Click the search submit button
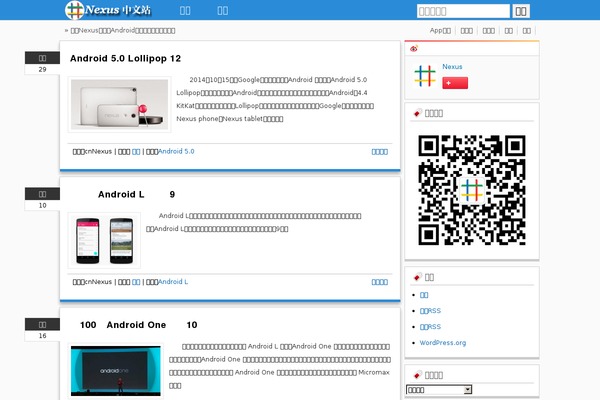Screen dimensions: 600x400 pos(521,11)
